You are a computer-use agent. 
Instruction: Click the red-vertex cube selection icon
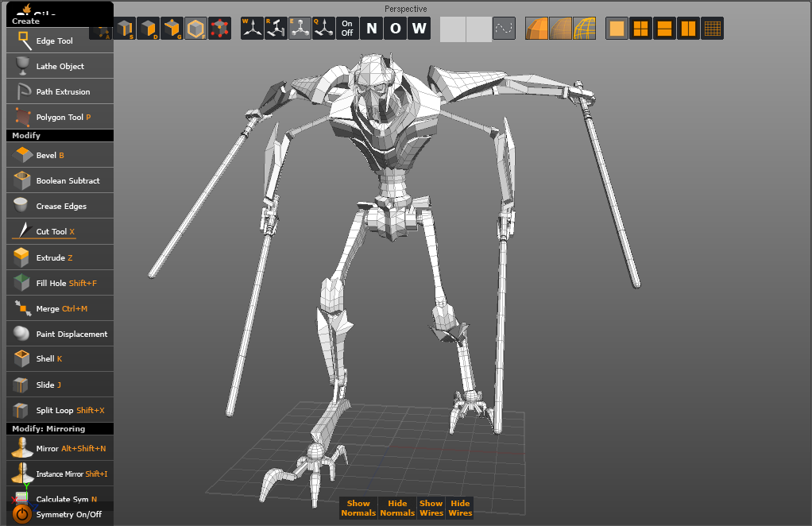click(219, 28)
